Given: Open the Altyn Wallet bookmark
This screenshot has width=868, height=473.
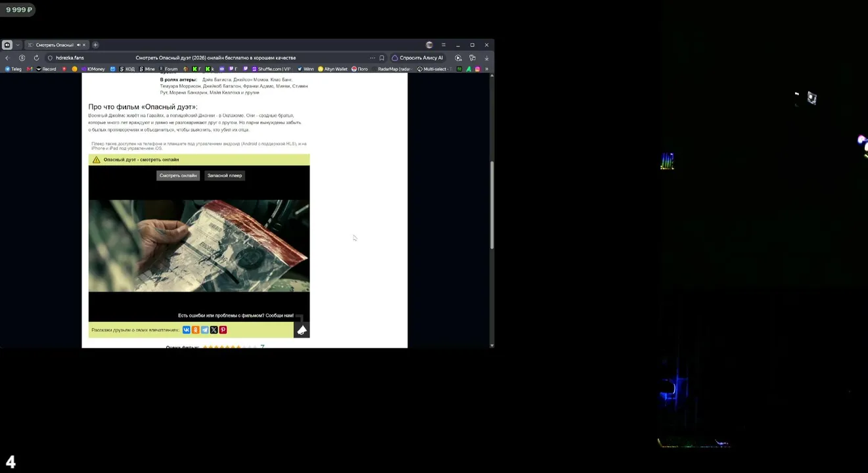Looking at the screenshot, I should click(333, 69).
